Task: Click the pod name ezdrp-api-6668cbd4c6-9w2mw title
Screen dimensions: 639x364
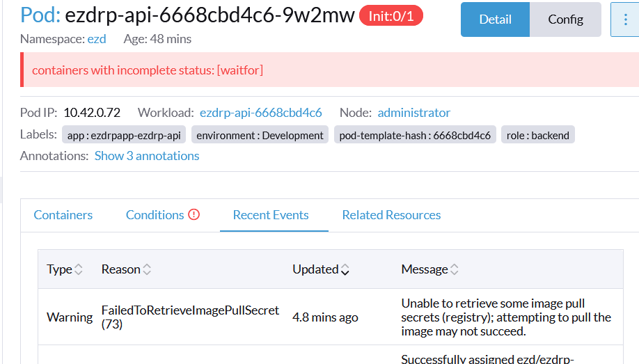Action: pos(210,15)
